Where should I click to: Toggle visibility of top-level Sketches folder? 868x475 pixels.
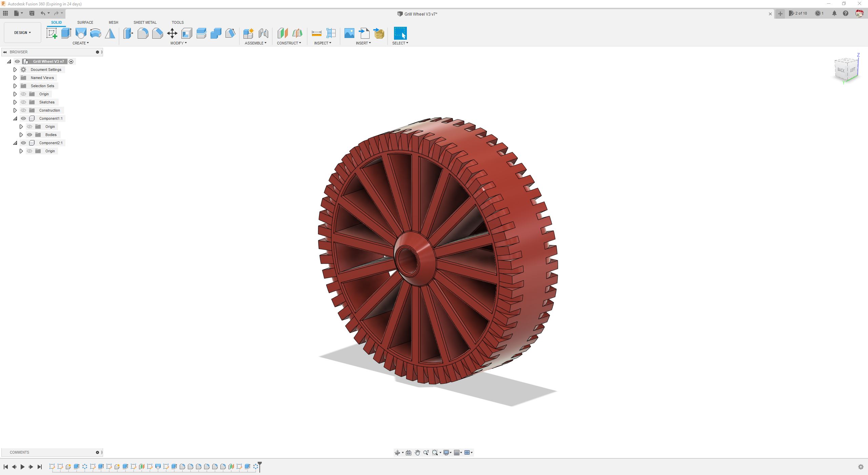[x=23, y=102]
